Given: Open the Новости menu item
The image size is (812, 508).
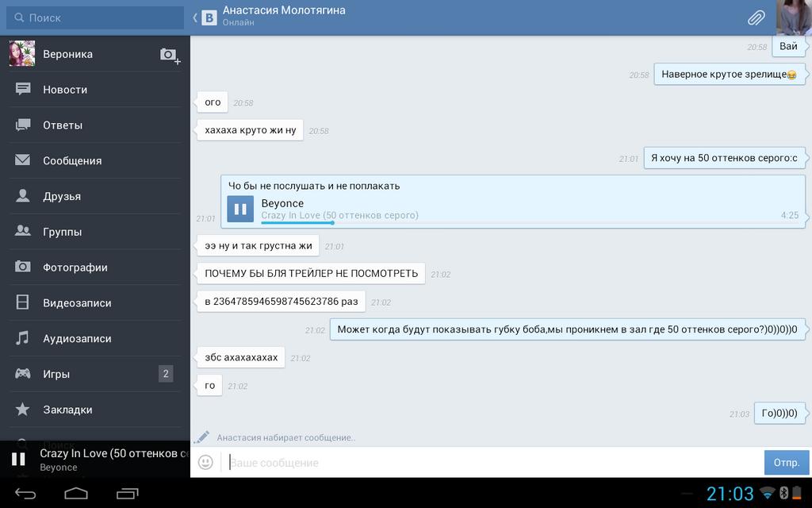Looking at the screenshot, I should [x=95, y=89].
